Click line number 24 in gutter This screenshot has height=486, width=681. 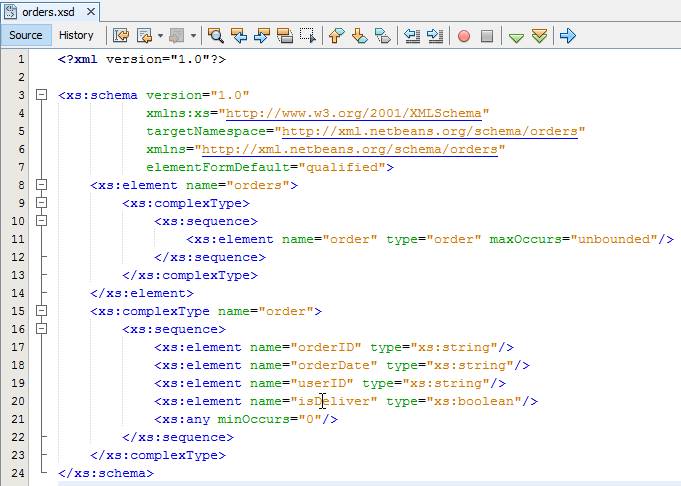(17, 473)
